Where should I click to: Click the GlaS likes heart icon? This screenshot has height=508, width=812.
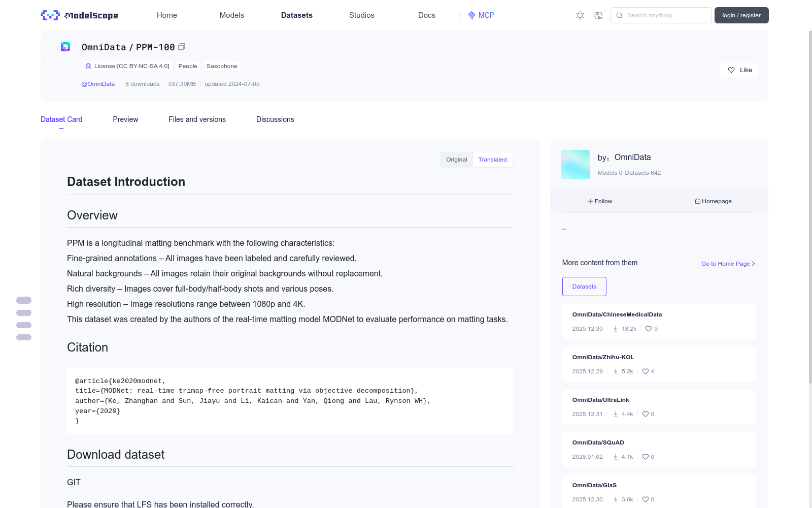(646, 499)
